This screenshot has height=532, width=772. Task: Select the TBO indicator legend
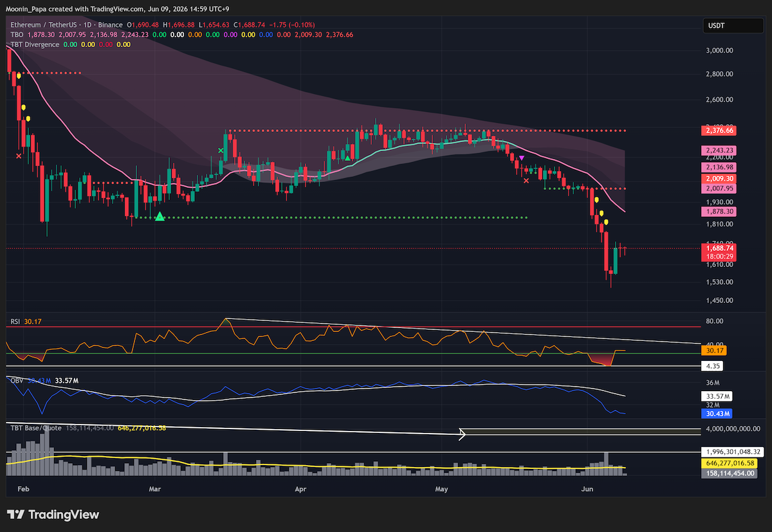pos(17,34)
